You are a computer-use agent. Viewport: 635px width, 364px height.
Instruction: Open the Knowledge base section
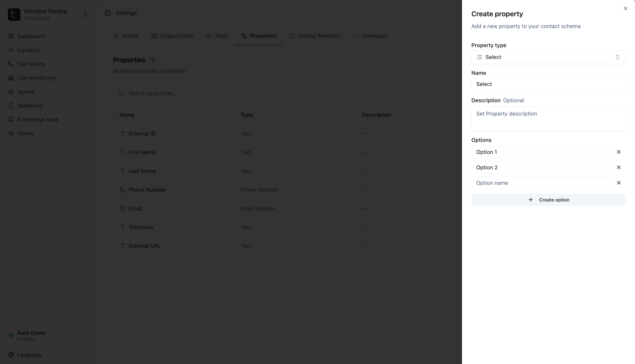(38, 119)
